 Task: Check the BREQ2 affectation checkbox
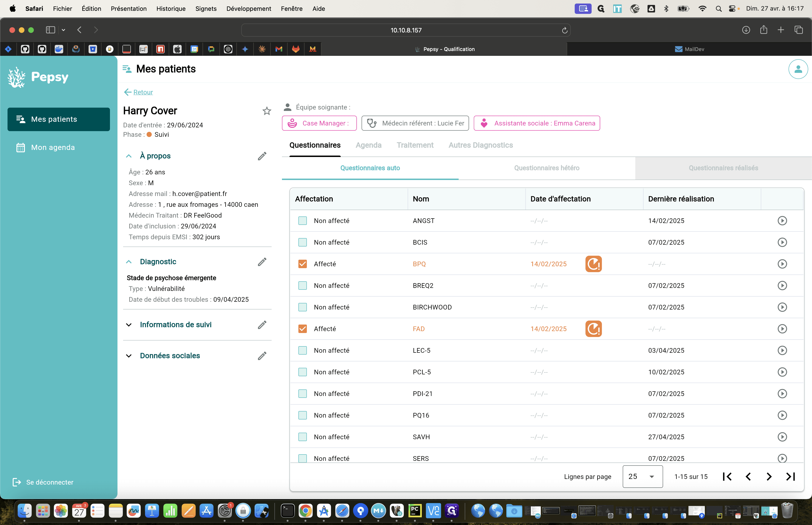(303, 286)
